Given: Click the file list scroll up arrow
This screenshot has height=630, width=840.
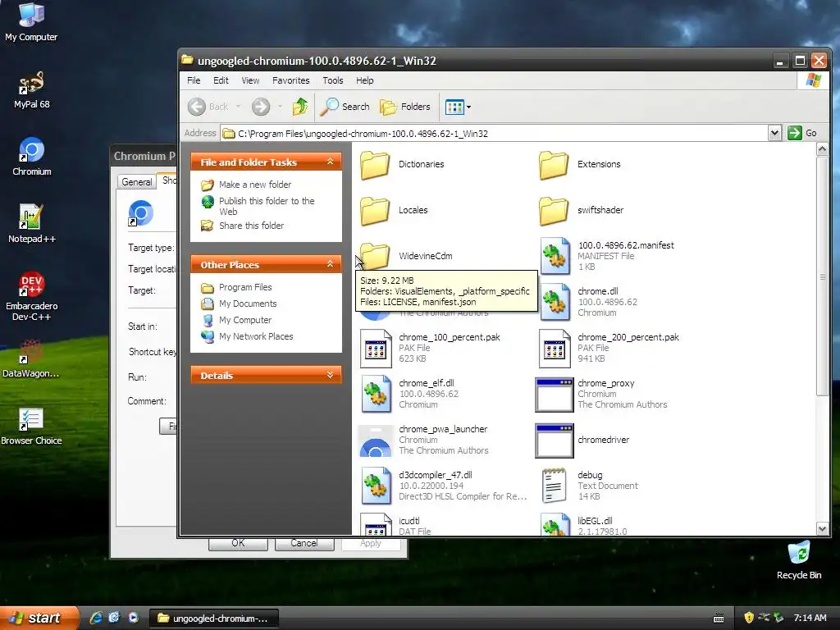Looking at the screenshot, I should coord(823,149).
